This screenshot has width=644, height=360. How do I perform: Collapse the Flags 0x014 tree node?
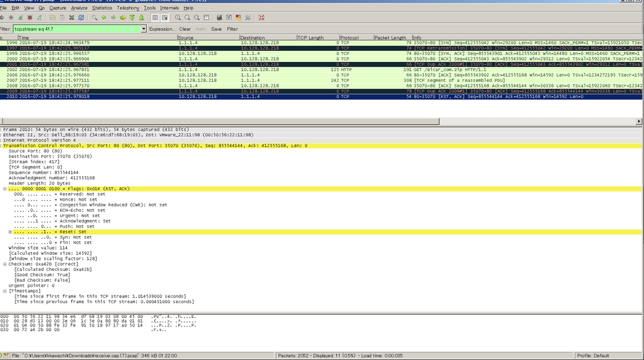5,188
